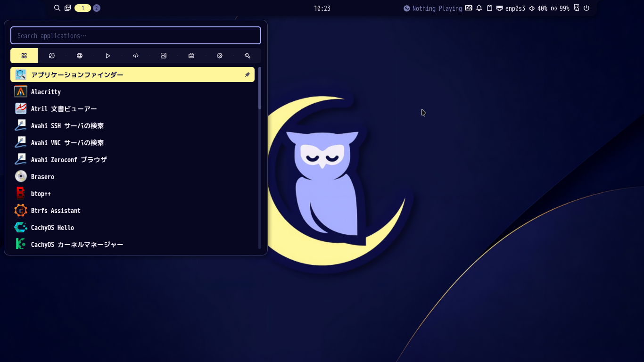Viewport: 644px width, 362px height.
Task: Click the owl icon in the bar
Action: pyautogui.click(x=576, y=8)
